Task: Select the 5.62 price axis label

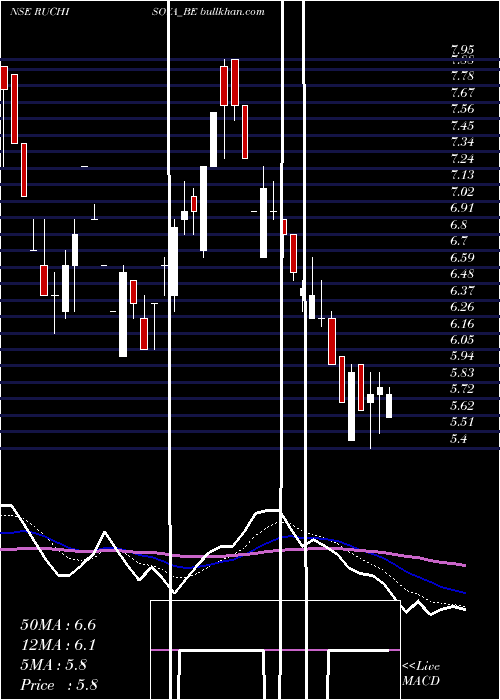Action: click(462, 406)
